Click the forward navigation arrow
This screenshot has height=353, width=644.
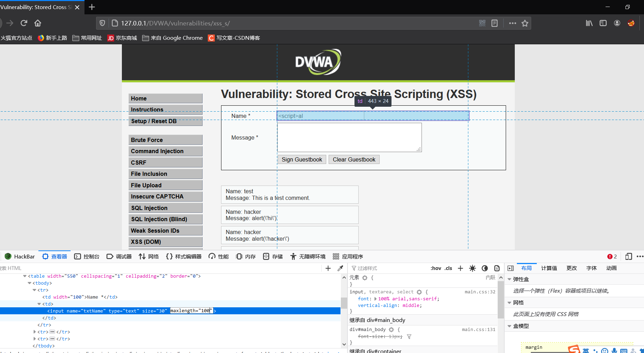[x=10, y=23]
